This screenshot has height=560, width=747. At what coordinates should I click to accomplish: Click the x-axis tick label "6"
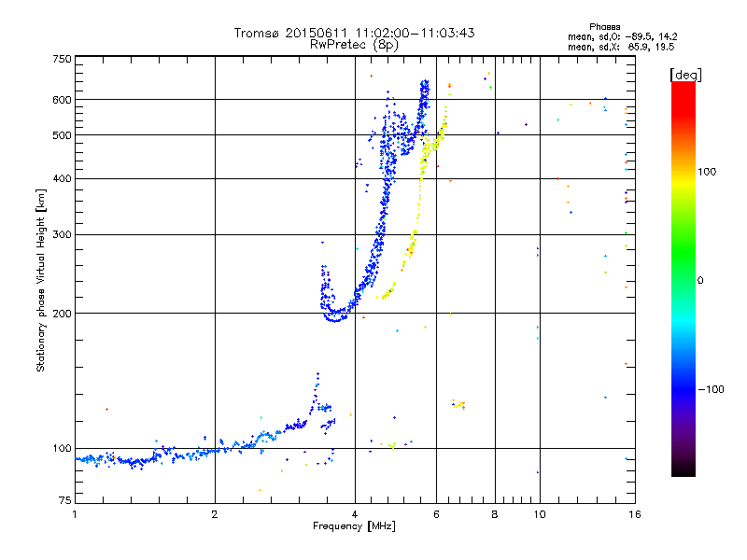[x=436, y=514]
